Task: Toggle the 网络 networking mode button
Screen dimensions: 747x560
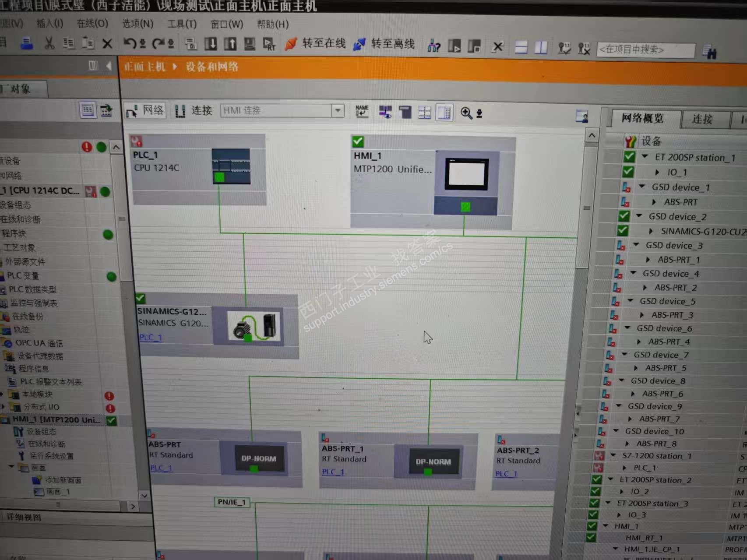Action: (x=145, y=110)
